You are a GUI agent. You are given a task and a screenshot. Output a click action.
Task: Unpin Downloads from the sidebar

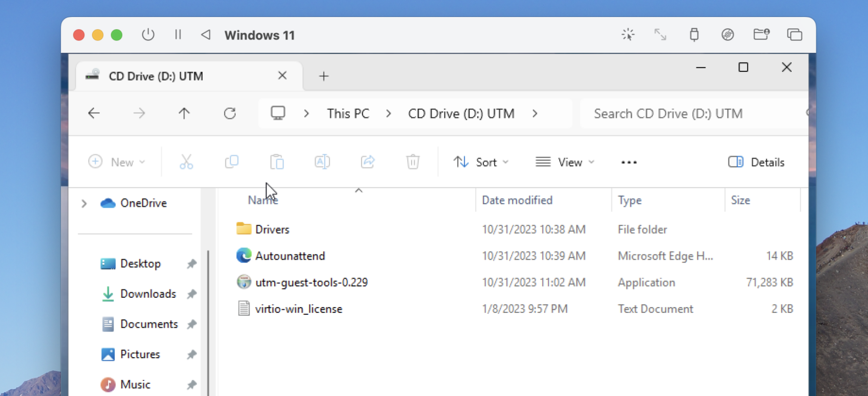191,294
